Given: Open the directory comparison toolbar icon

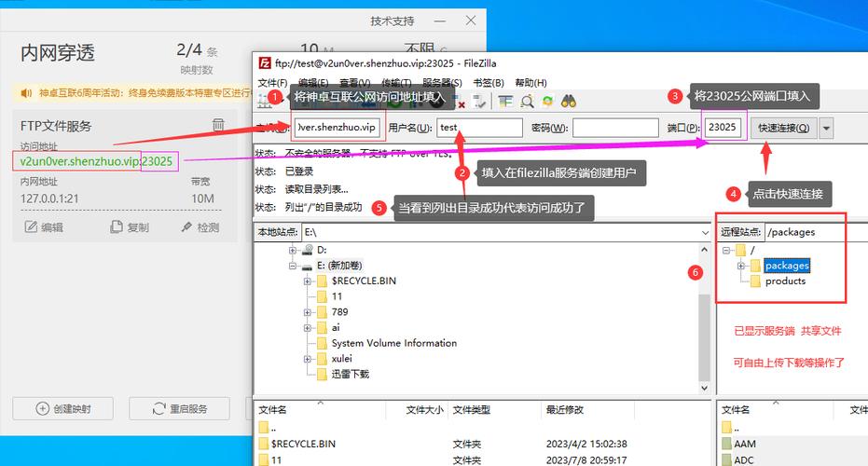Looking at the screenshot, I should pyautogui.click(x=505, y=102).
